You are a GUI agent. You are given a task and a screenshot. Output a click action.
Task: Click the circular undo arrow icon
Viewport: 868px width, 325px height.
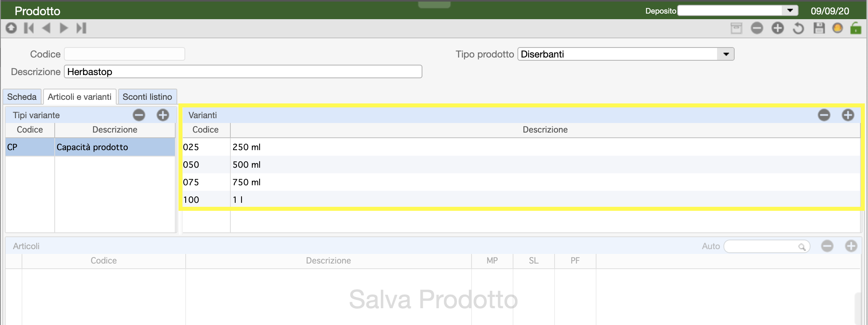click(799, 28)
